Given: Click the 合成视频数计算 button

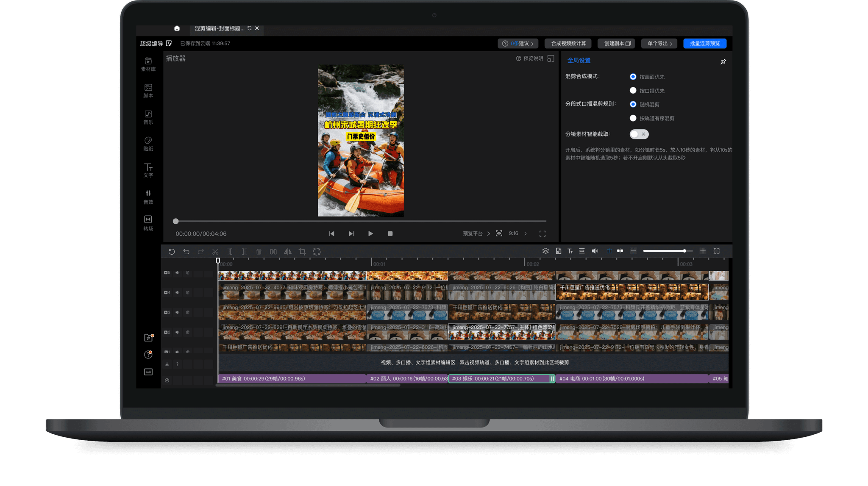Looking at the screenshot, I should click(x=568, y=44).
